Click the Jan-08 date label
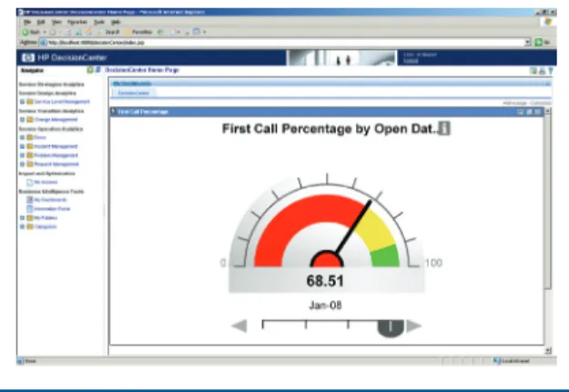 (325, 306)
